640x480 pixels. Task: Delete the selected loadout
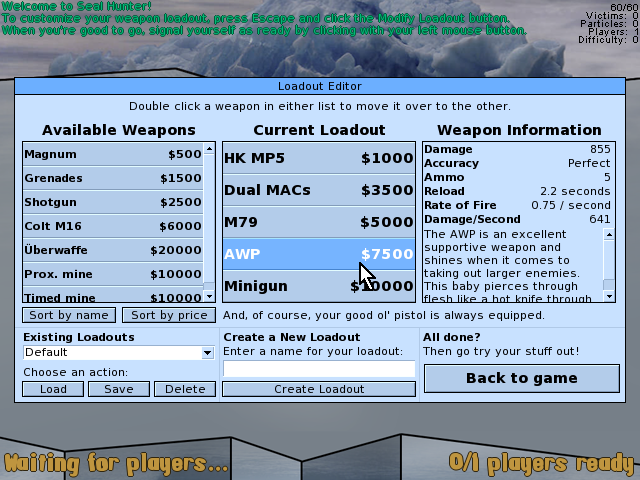pyautogui.click(x=185, y=389)
